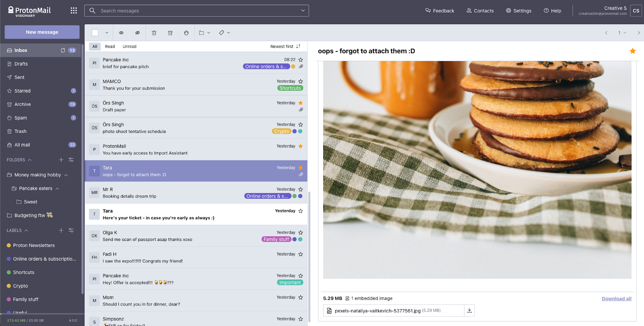
Task: Collapse the LABELS section
Action: pyautogui.click(x=26, y=230)
